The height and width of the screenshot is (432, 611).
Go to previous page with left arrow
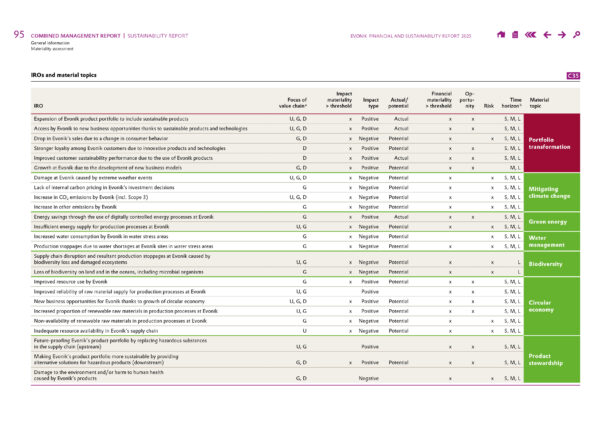click(547, 35)
